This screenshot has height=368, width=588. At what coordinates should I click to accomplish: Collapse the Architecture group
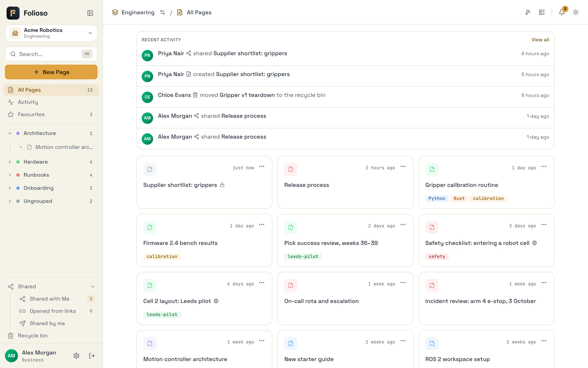(10, 133)
